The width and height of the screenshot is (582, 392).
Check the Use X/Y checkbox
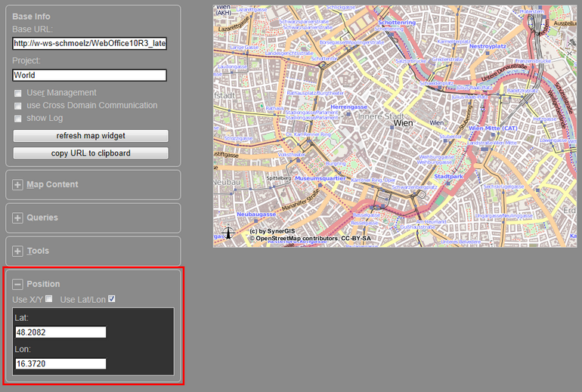[x=49, y=299]
